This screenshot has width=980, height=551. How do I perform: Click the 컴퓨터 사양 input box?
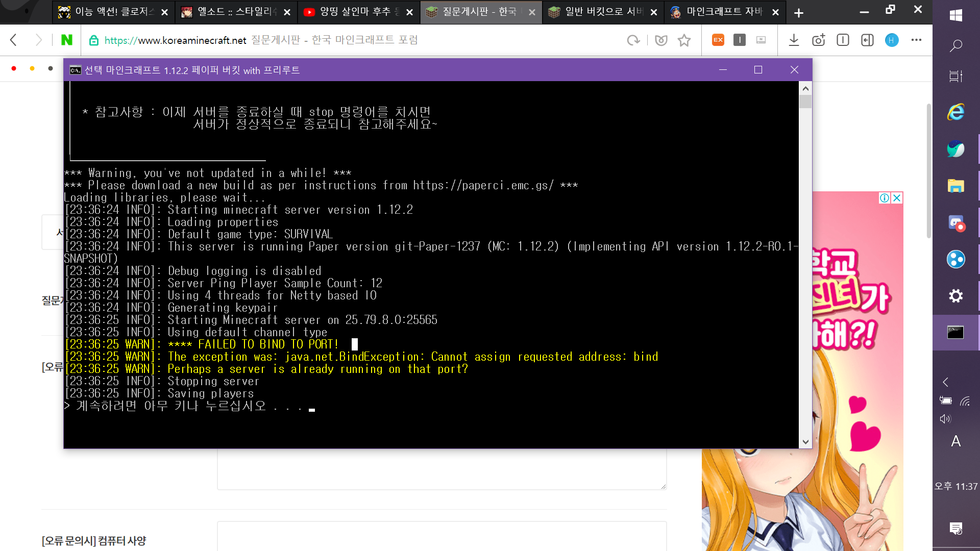[442, 536]
